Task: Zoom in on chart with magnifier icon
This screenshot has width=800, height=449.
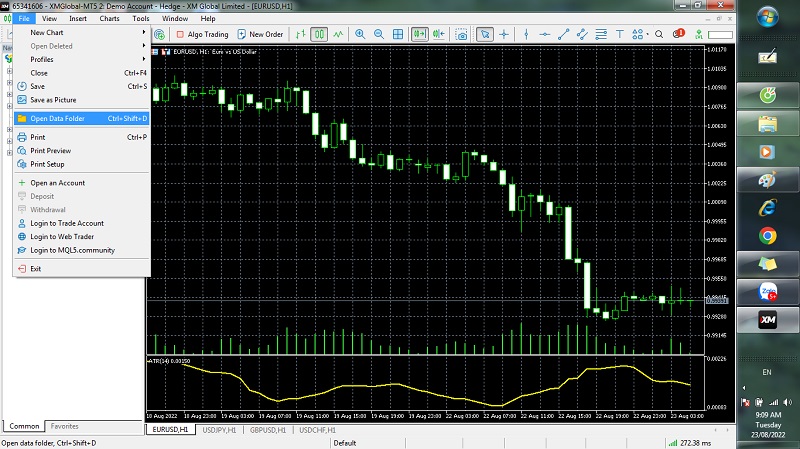Action: pyautogui.click(x=358, y=34)
